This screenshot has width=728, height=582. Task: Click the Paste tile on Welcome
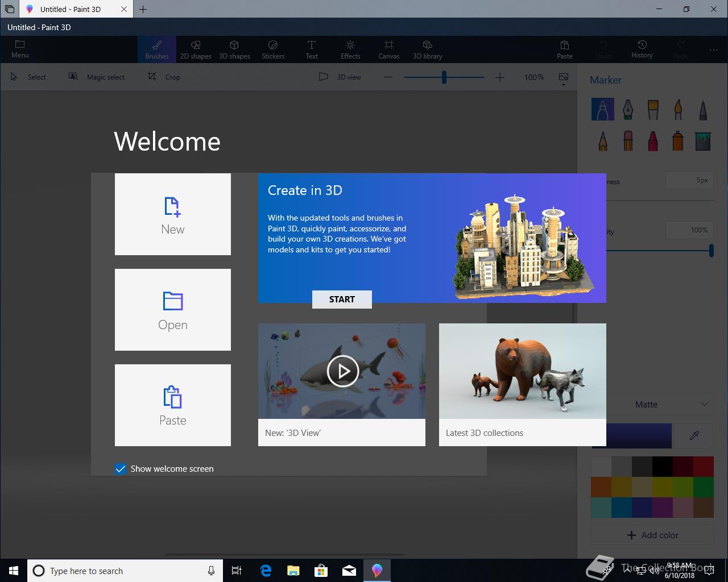coord(173,405)
